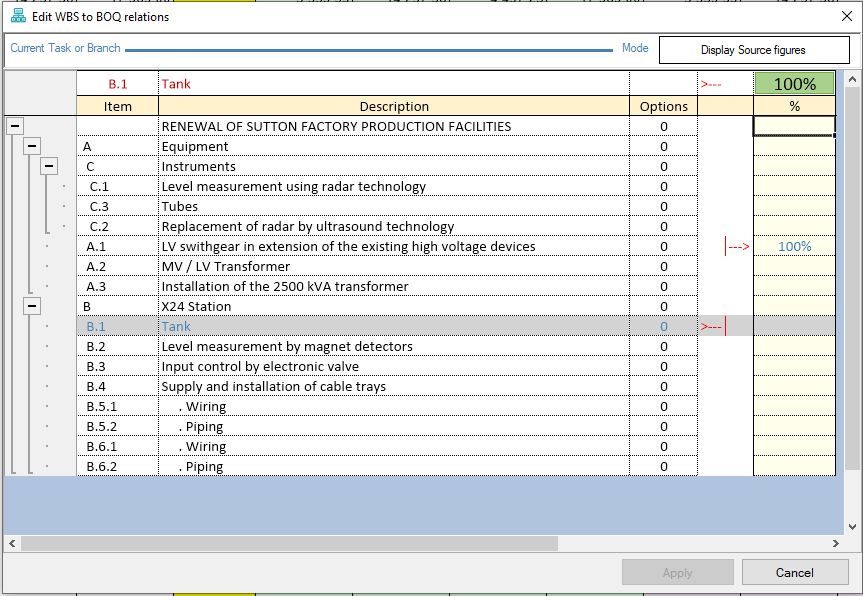Click the Description column header

[394, 106]
